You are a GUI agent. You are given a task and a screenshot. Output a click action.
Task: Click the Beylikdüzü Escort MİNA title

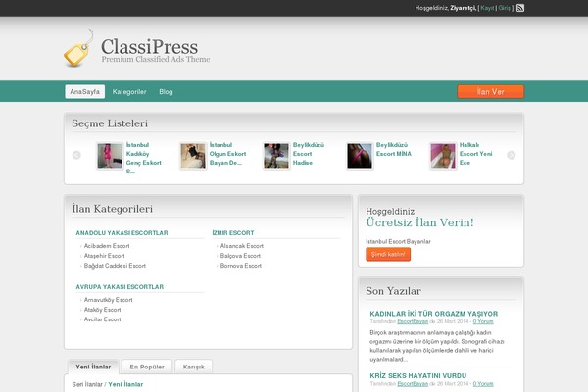click(394, 149)
